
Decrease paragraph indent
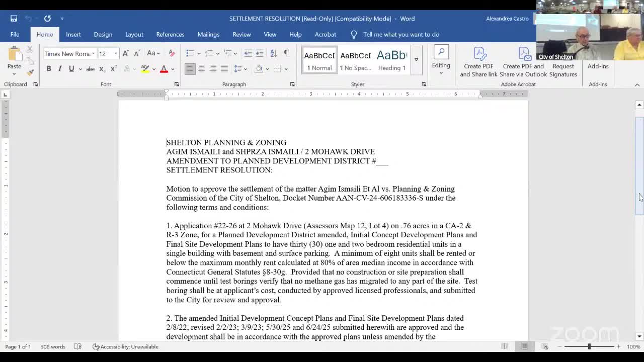(x=248, y=54)
